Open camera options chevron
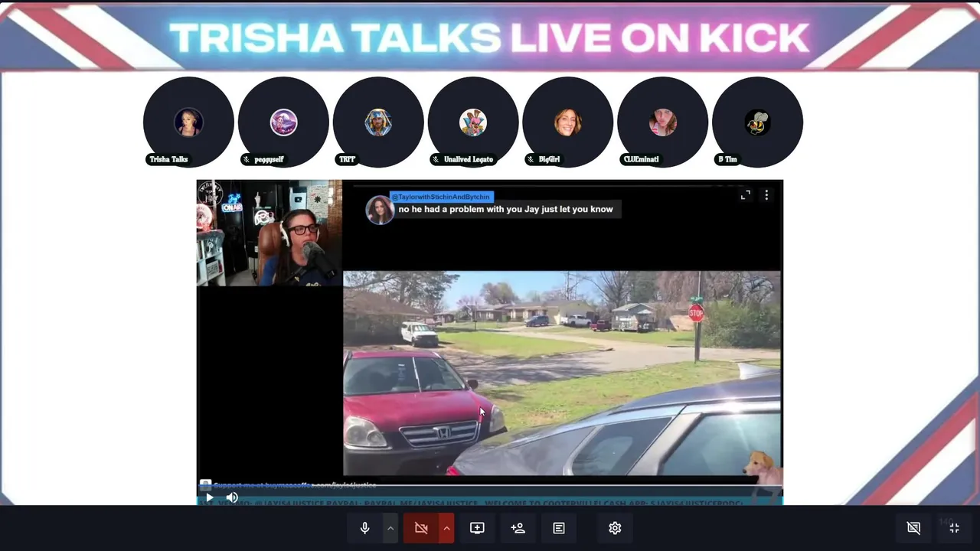Viewport: 980px width, 551px height. 446,528
